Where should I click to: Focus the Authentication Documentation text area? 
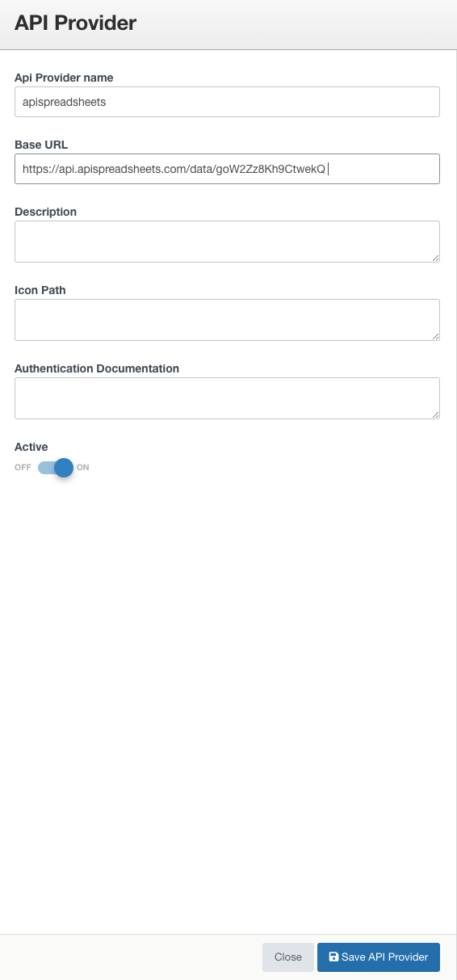click(227, 398)
